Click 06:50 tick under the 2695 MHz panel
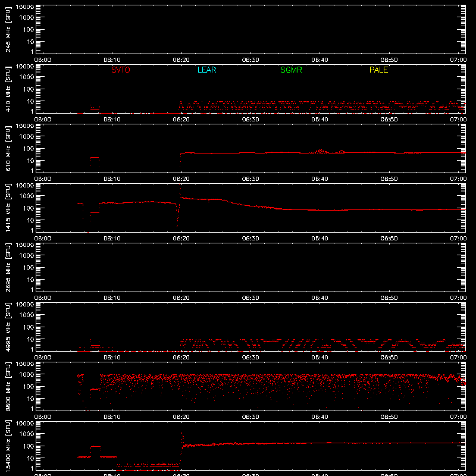Screen dimensions: 476x476 [389, 298]
